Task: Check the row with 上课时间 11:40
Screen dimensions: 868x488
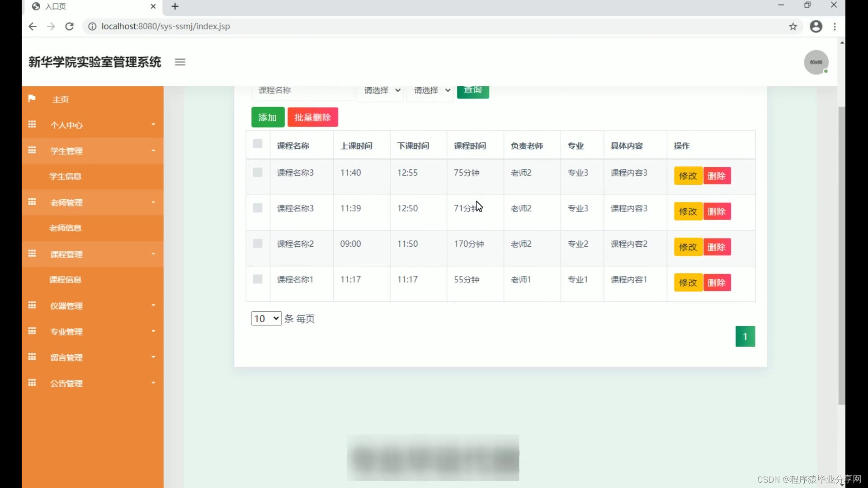Action: 258,173
